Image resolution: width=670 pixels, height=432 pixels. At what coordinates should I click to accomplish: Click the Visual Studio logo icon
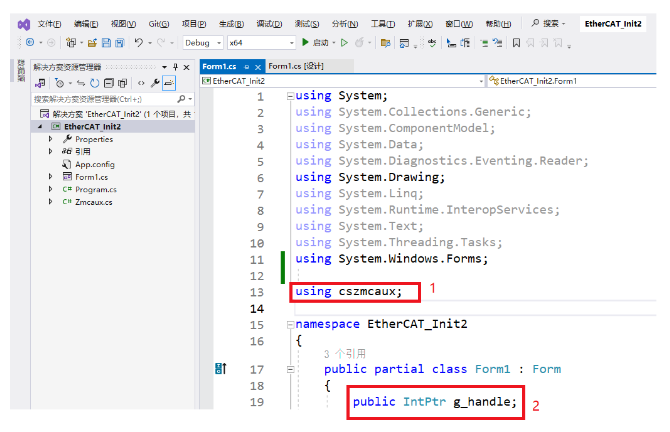(x=24, y=24)
